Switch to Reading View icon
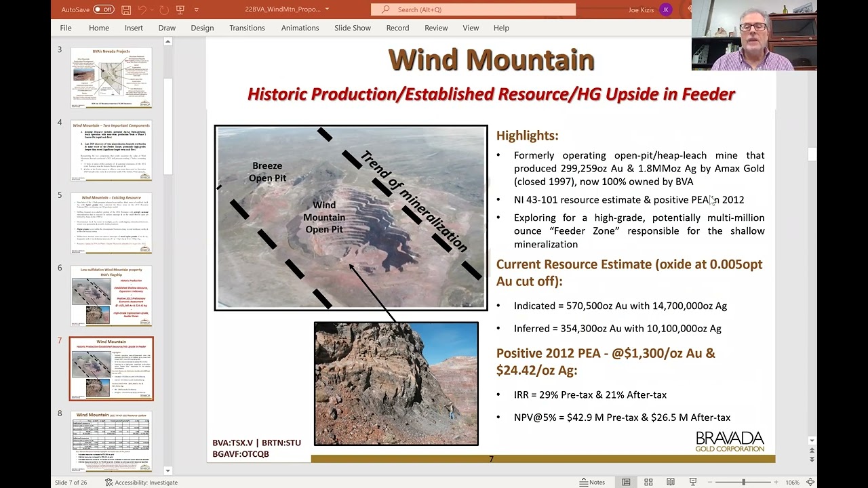Viewport: 868px width, 488px height. (x=671, y=483)
